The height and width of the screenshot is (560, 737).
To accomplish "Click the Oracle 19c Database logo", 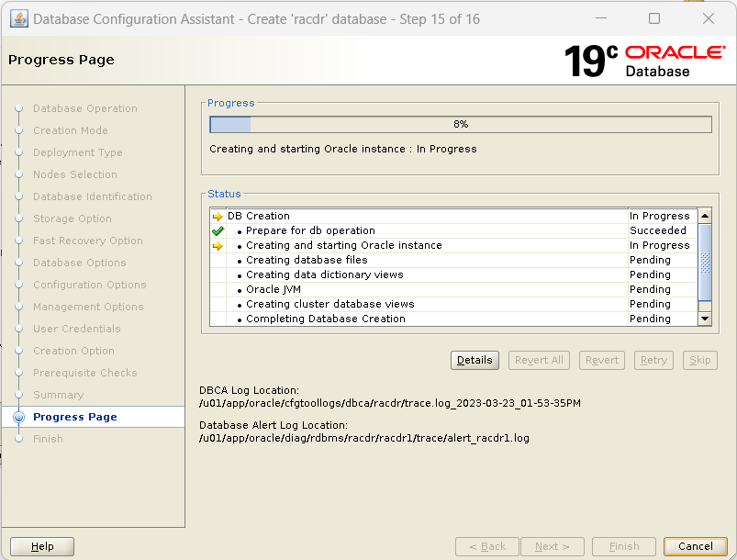I will [x=645, y=62].
